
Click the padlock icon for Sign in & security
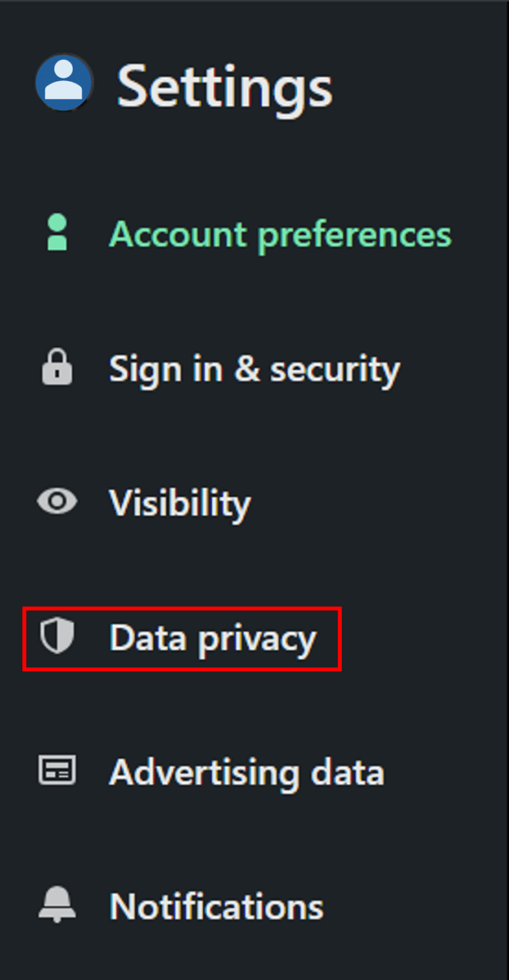click(57, 368)
